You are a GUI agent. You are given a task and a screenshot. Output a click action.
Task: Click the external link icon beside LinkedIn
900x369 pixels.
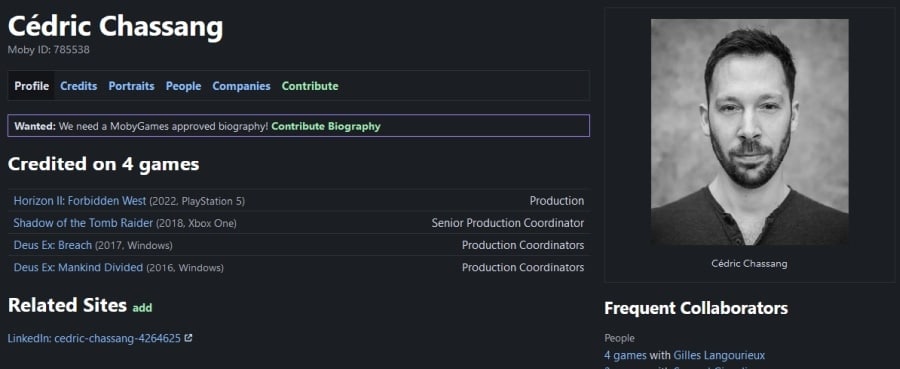click(188, 338)
